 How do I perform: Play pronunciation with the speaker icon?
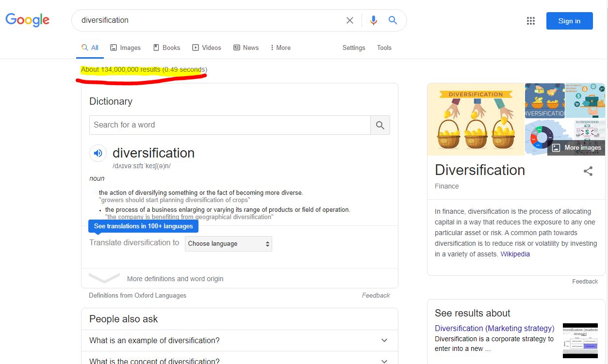point(98,153)
